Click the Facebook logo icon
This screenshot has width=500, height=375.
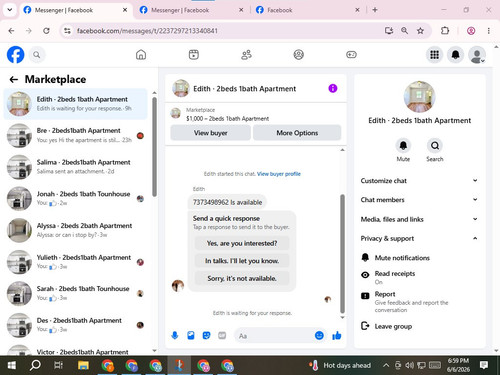pos(15,55)
